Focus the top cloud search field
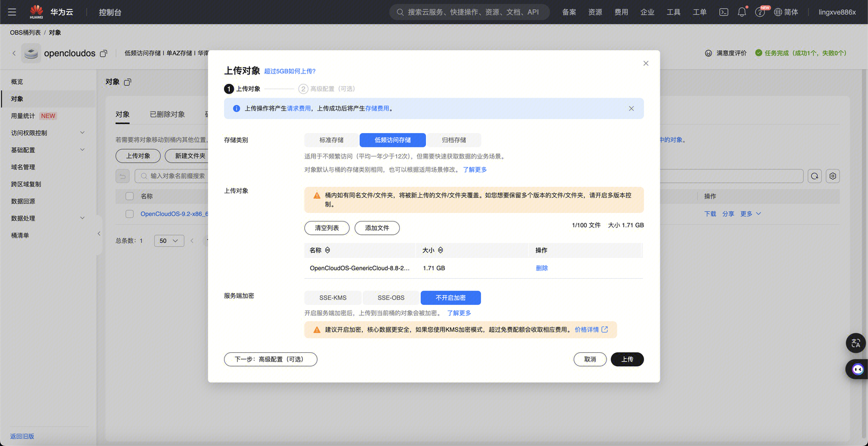The width and height of the screenshot is (868, 446). (x=469, y=12)
